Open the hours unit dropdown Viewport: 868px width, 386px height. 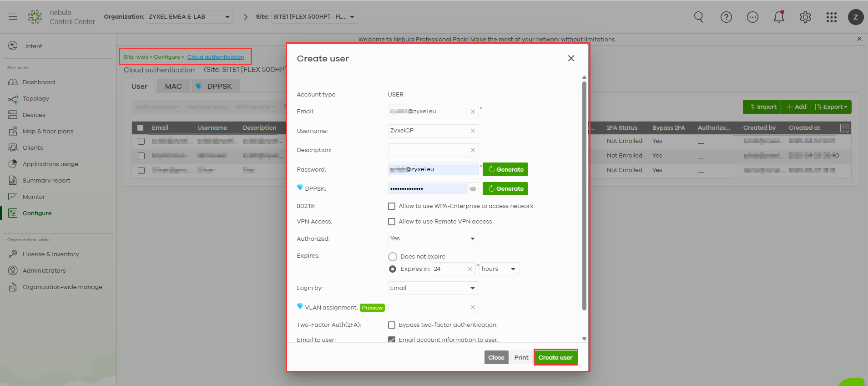tap(499, 269)
